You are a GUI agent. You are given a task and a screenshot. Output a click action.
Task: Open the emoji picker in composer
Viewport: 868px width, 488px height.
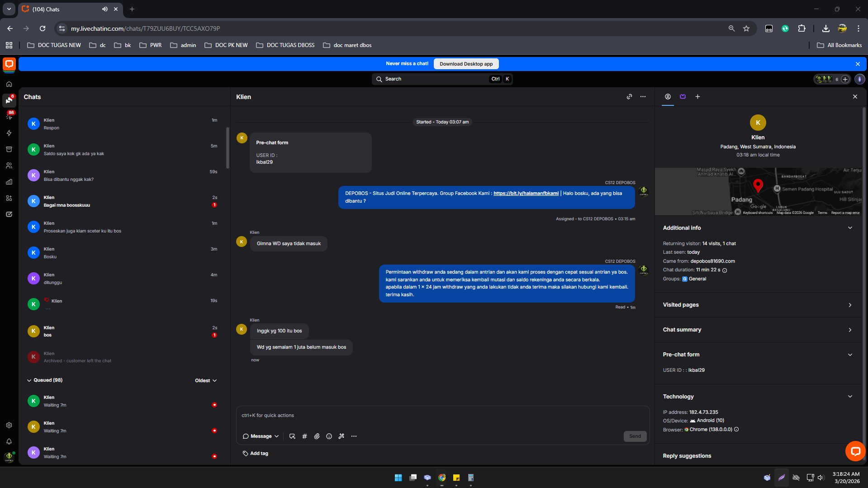(329, 436)
